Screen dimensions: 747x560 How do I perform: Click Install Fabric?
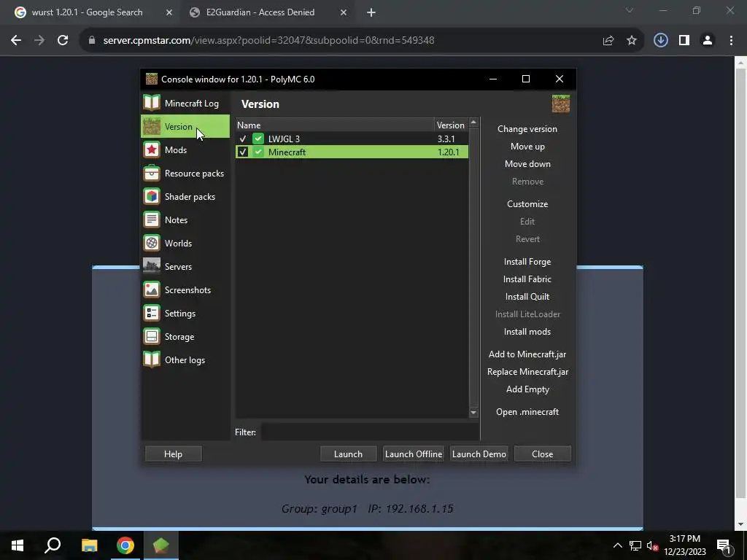click(x=527, y=279)
